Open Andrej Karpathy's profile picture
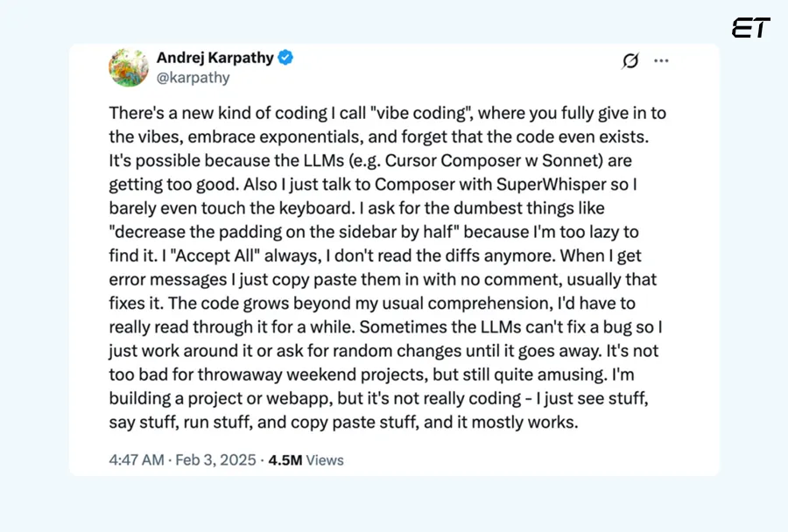The width and height of the screenshot is (788, 532). [x=129, y=67]
